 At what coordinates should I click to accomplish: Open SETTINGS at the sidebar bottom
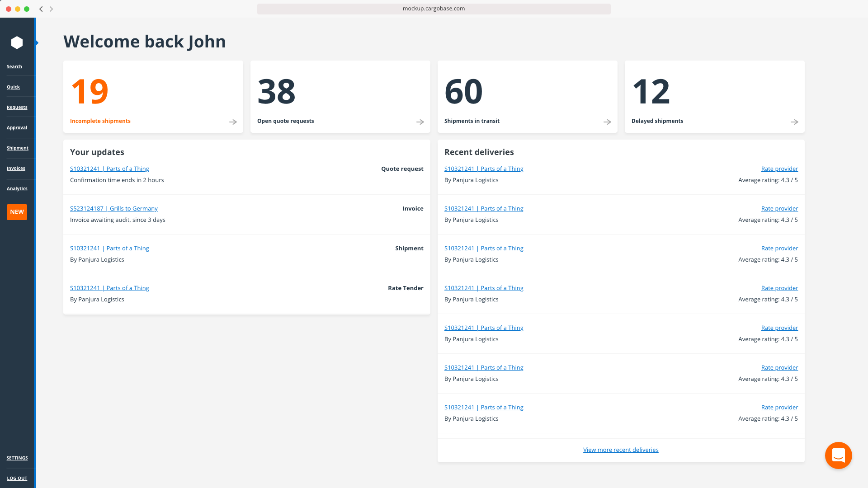coord(17,458)
